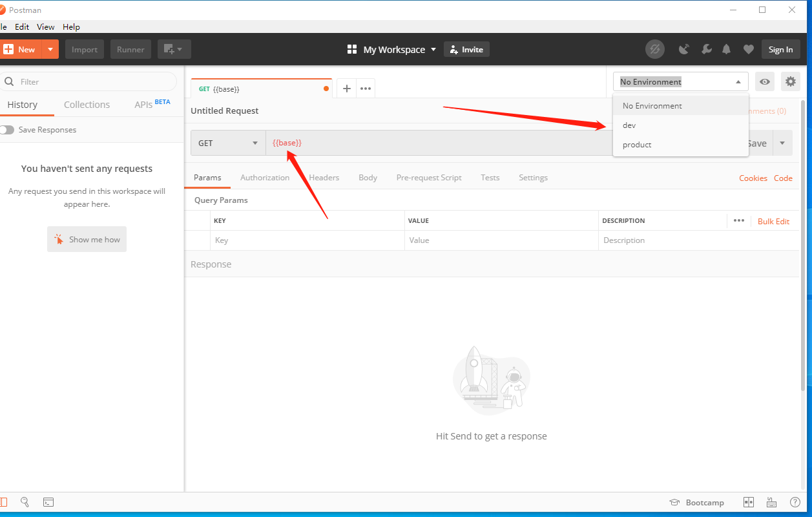
Task: Open the Collections sidebar tab
Action: [x=87, y=105]
